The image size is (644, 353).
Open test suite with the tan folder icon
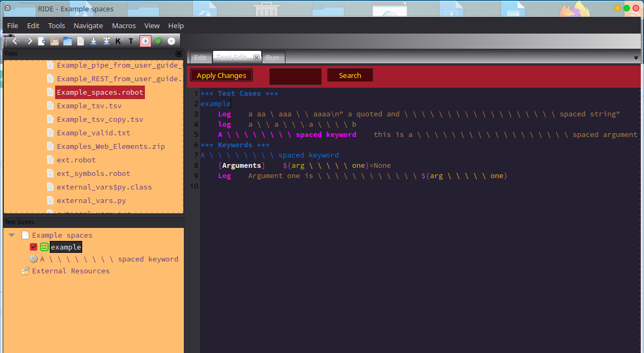coord(55,41)
